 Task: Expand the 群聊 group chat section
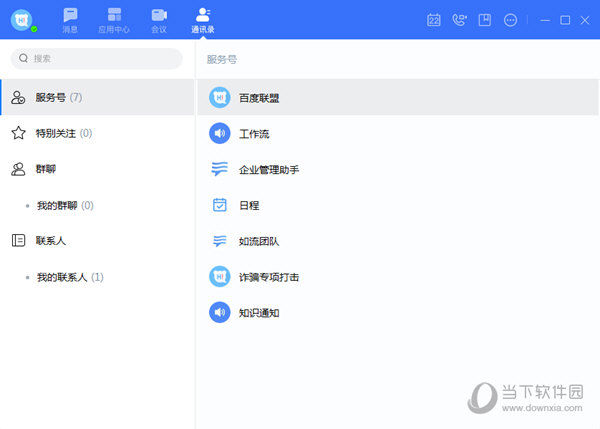tap(97, 169)
